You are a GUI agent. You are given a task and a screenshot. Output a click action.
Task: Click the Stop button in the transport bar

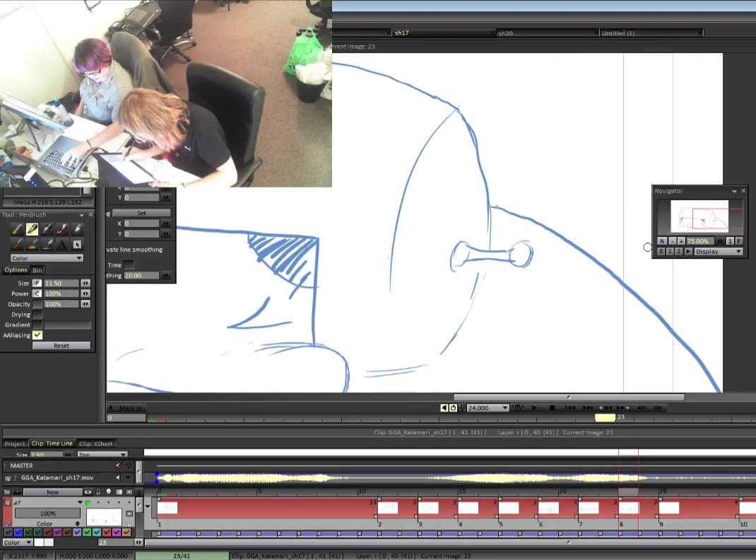553,407
